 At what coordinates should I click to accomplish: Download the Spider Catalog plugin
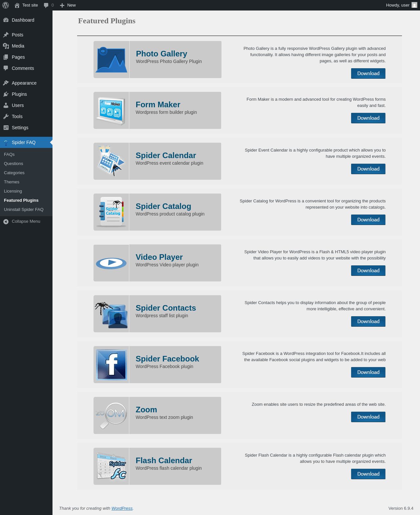click(x=368, y=220)
